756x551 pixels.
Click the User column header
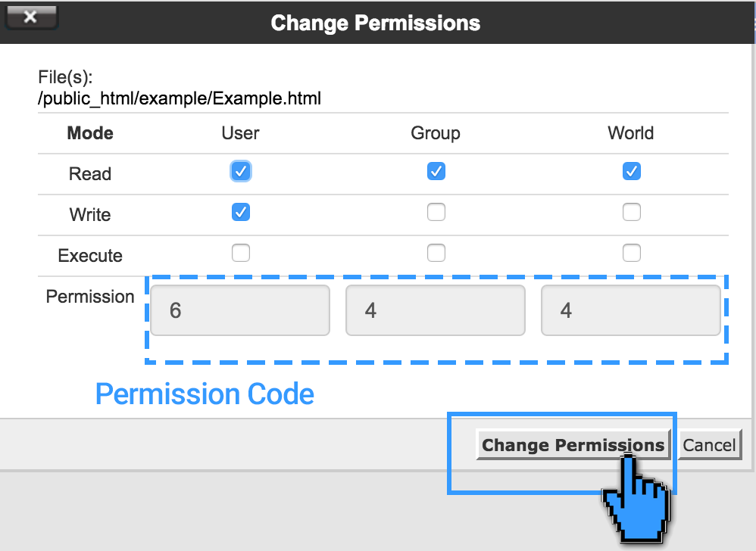(x=240, y=133)
